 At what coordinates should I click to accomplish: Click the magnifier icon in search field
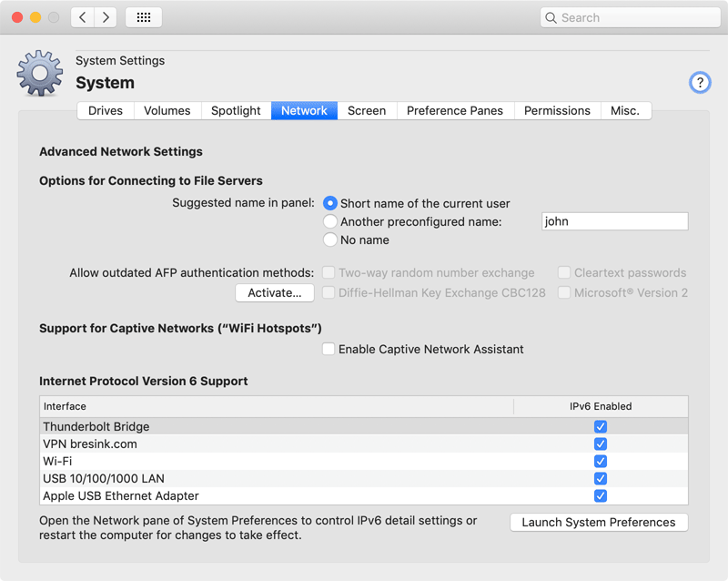click(x=551, y=17)
